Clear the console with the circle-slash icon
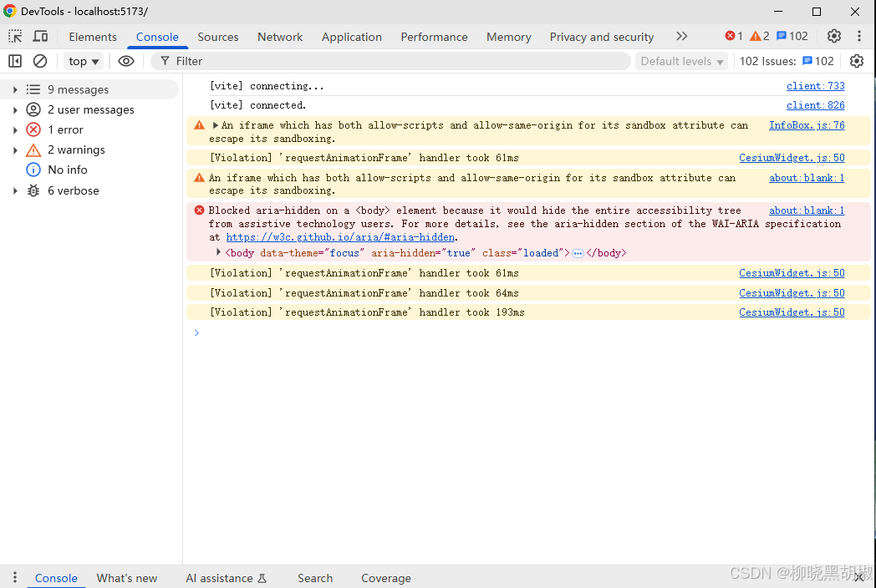The image size is (876, 588). click(x=39, y=61)
